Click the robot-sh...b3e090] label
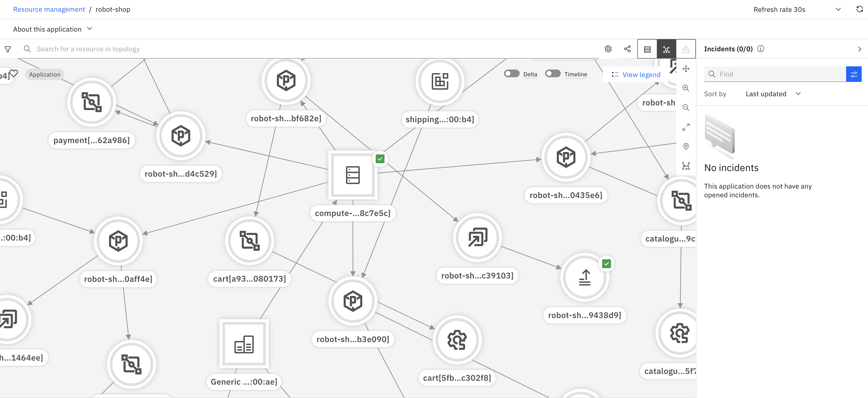The width and height of the screenshot is (868, 398). [353, 339]
